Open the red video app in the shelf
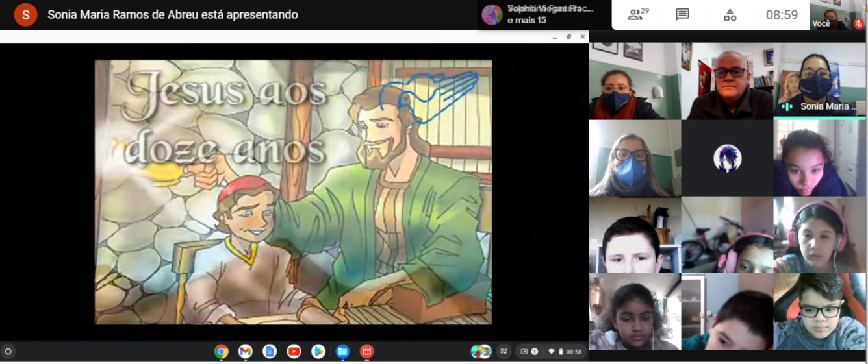 tap(366, 351)
